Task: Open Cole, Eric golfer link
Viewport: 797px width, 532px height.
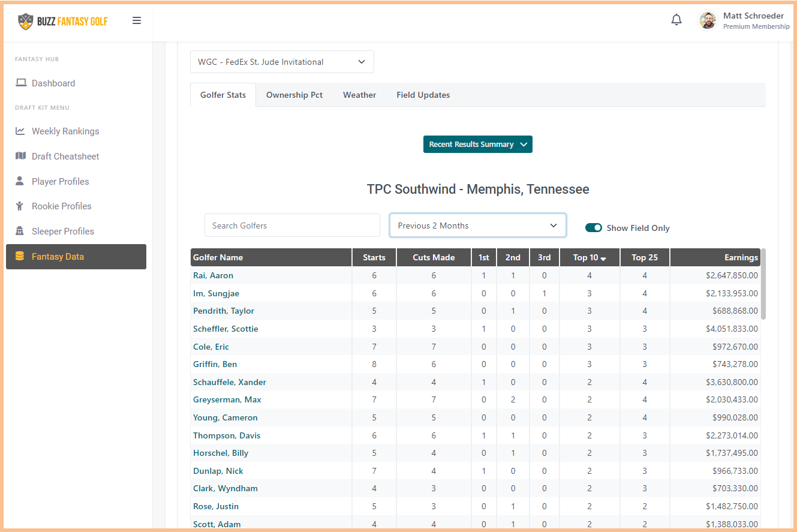Action: pos(211,347)
